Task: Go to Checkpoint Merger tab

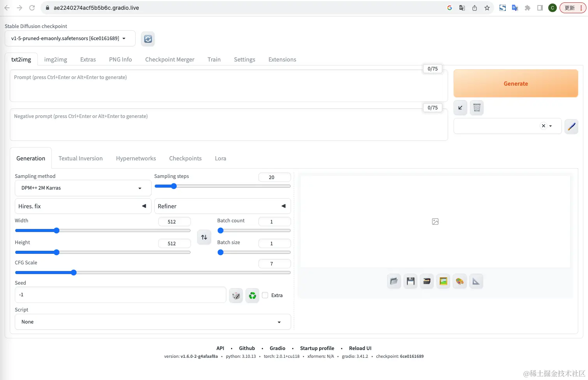Action: point(170,60)
